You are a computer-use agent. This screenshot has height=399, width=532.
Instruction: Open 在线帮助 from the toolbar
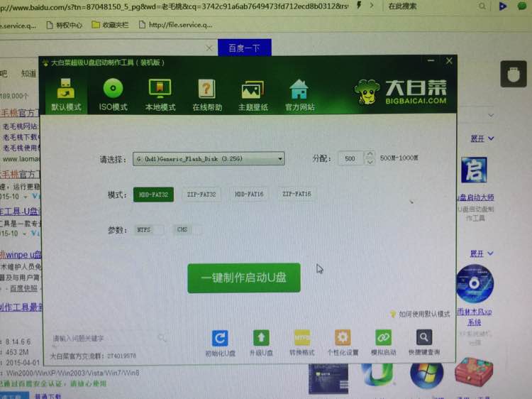207,94
